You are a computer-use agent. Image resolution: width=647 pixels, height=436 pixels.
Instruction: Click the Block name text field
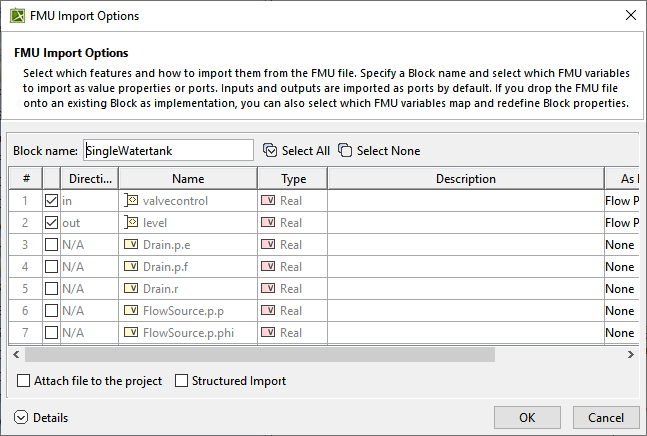(168, 151)
